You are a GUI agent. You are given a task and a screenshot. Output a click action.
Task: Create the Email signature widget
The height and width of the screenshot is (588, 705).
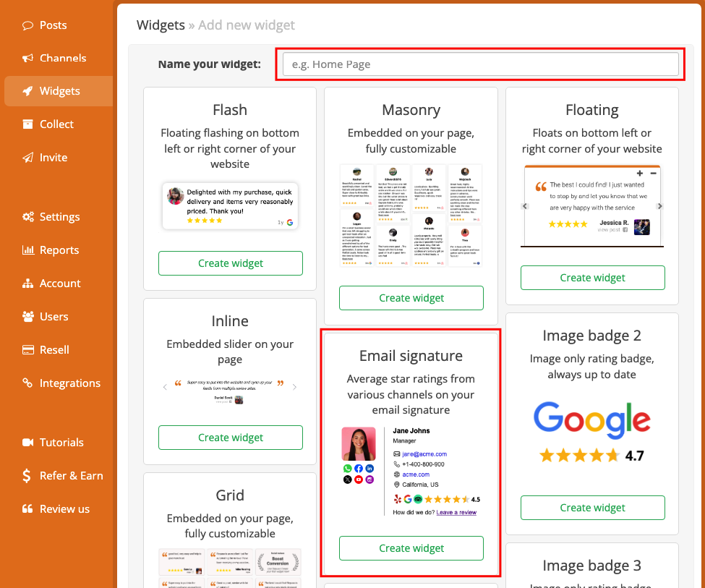pyautogui.click(x=411, y=548)
